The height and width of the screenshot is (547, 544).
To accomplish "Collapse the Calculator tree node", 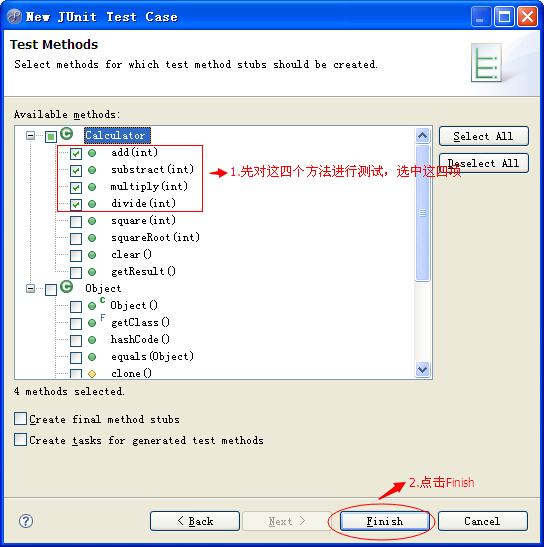I will pos(31,135).
